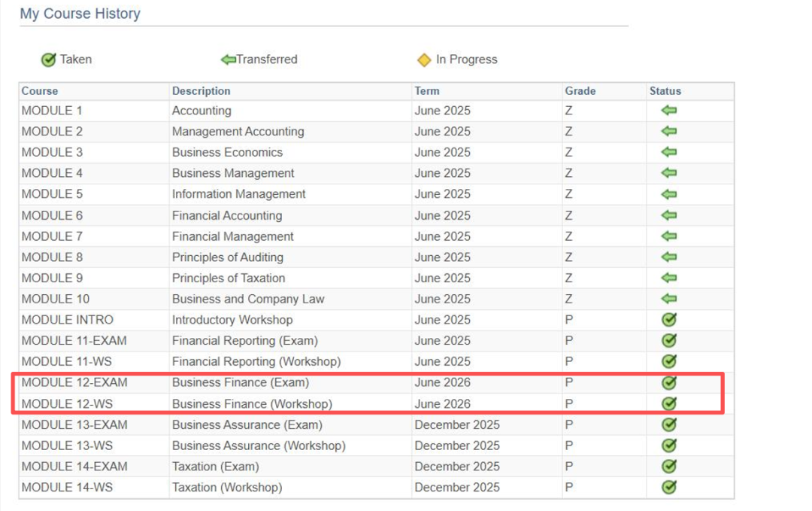Click the taken checkmark for MODULE 11-EXAM
812x511 pixels.
[x=669, y=340]
